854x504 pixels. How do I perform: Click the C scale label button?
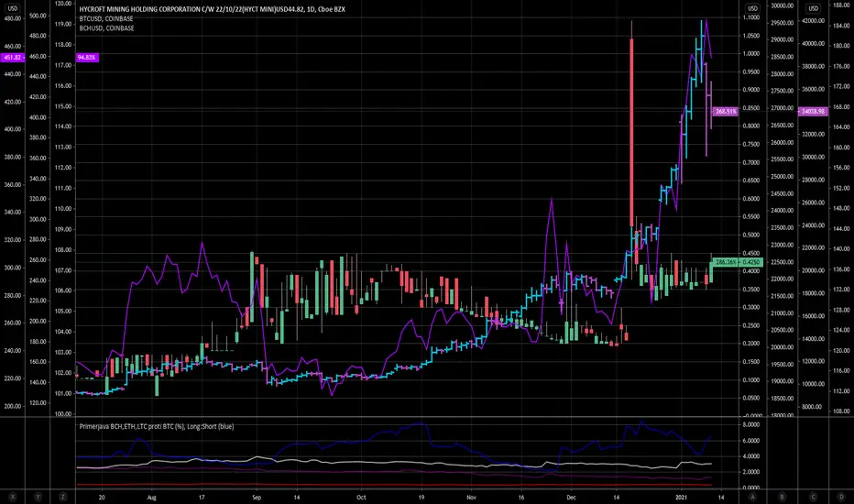(x=813, y=497)
